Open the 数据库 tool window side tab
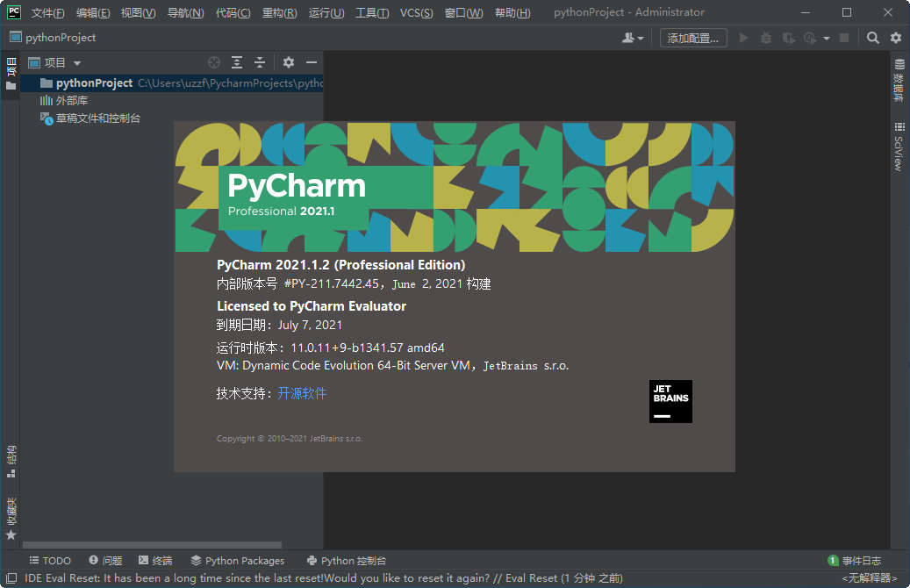The image size is (910, 588). coord(899,80)
